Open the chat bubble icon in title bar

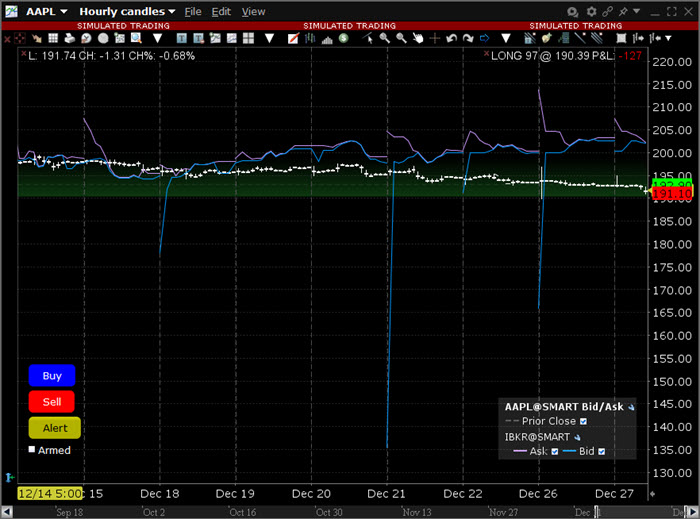572,12
